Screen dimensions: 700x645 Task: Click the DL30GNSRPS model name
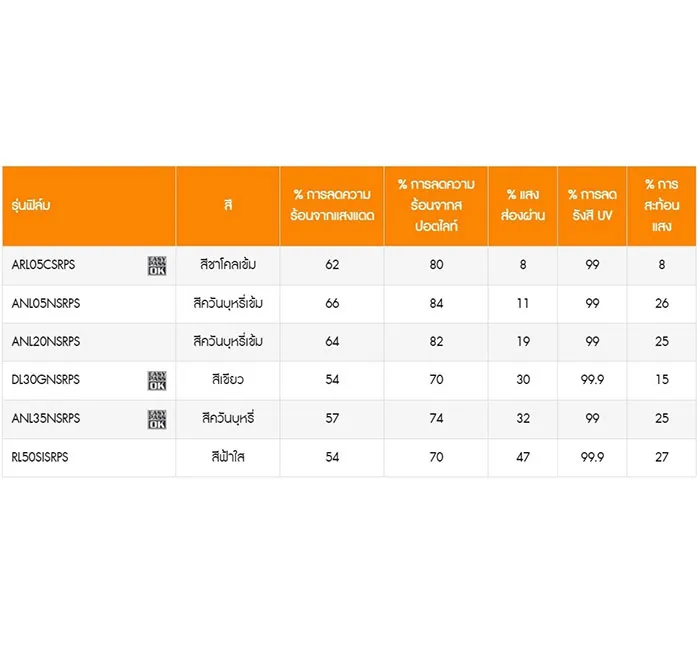click(x=46, y=380)
